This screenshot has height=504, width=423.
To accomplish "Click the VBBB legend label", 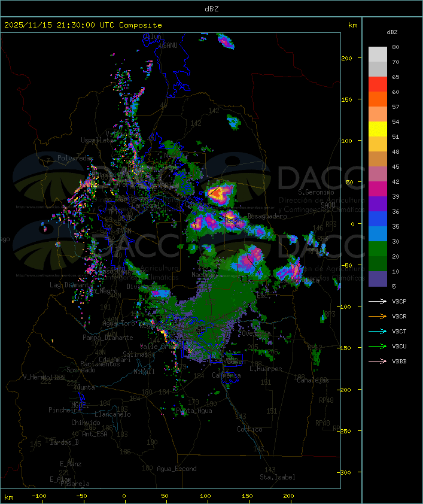I will (x=399, y=362).
